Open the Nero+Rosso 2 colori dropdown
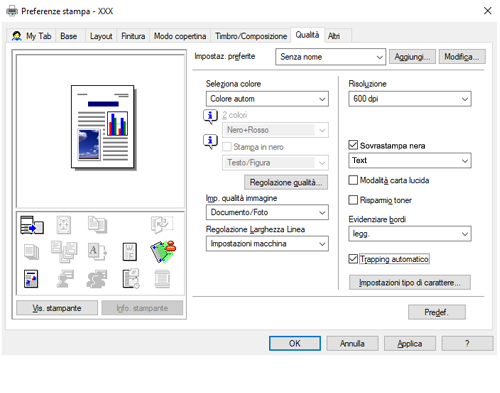The height and width of the screenshot is (393, 500). point(275,130)
